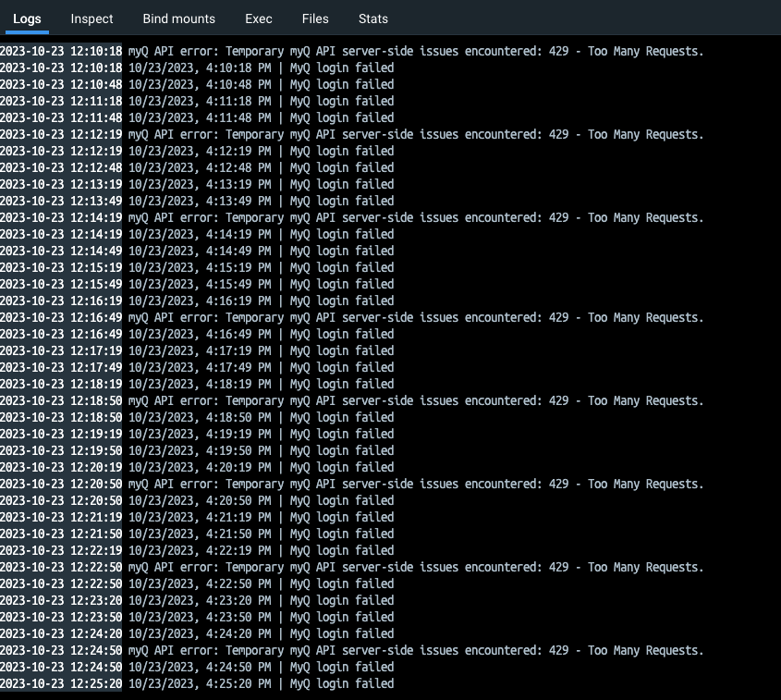Select the 4:17:49 PM login failed row
The image size is (781, 700).
(197, 367)
